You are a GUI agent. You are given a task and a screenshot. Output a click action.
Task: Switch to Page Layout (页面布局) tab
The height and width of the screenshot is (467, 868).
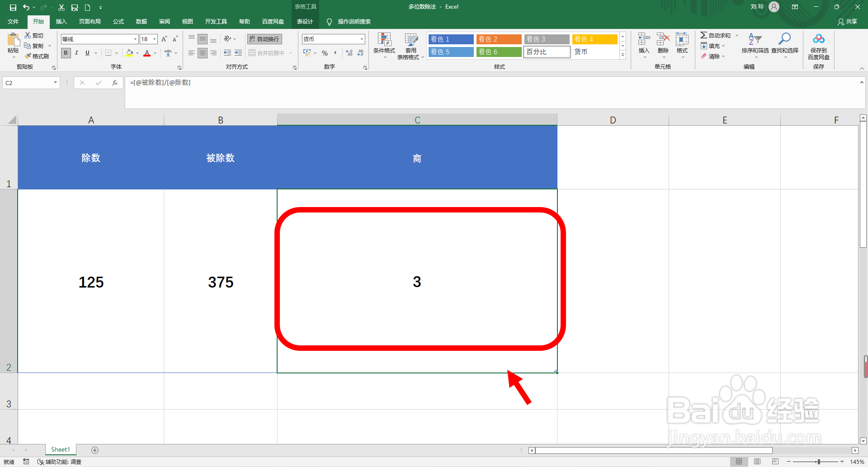(90, 22)
